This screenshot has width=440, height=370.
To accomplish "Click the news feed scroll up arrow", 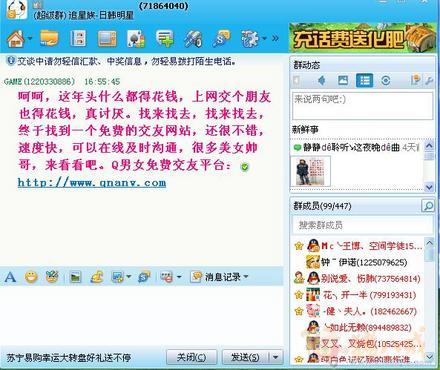I will coord(429,146).
